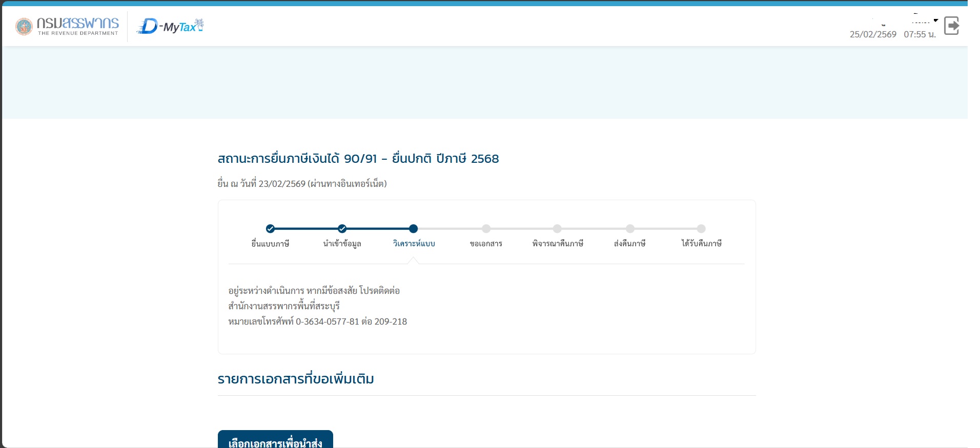Click the time 07:55 น. in the header
Viewport: 980px width, 448px height.
[920, 34]
